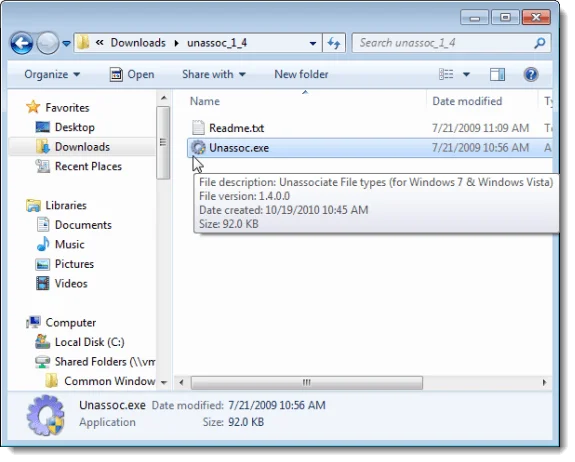
Task: Click the Favorites star icon
Action: click(x=33, y=107)
